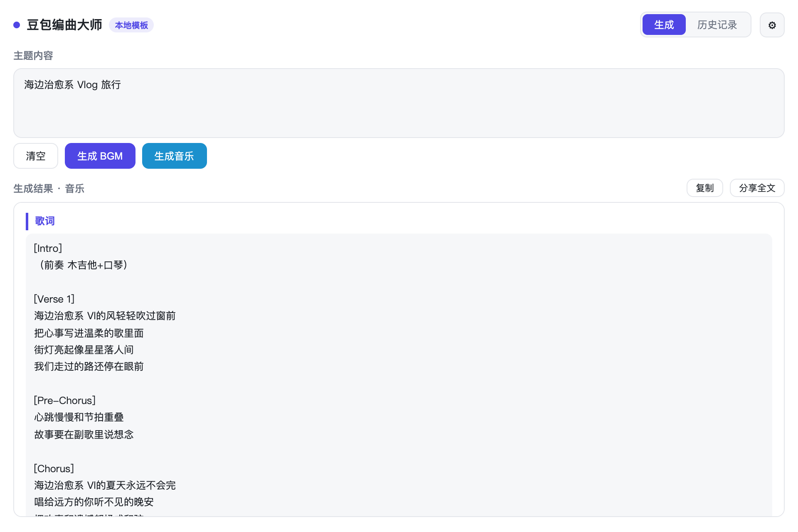The image size is (798, 532).
Task: Click lyric 我们走过的路还停在眼前
Action: pos(89,367)
